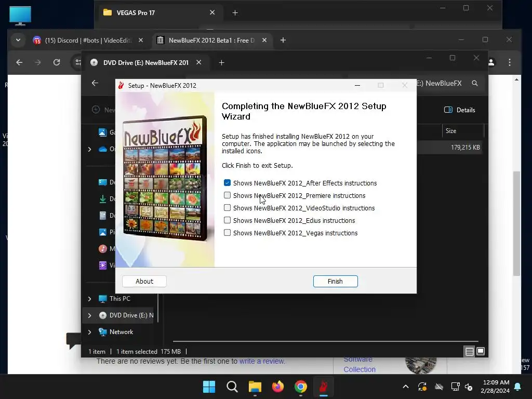The width and height of the screenshot is (532, 399).
Task: Open the Gallery sidebar icon
Action: coord(103,132)
